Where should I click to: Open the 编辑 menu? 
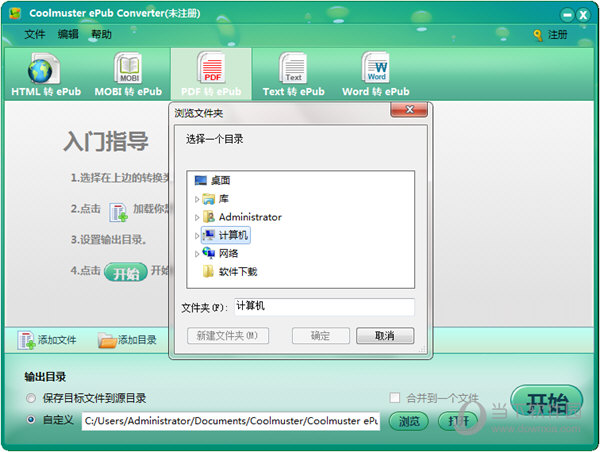tap(68, 34)
